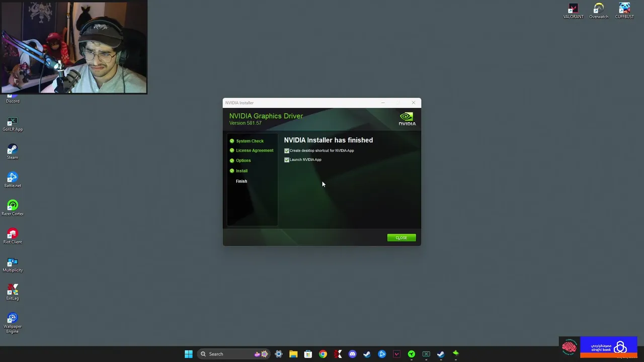Select the Multiplicity desktop shortcut

click(13, 265)
